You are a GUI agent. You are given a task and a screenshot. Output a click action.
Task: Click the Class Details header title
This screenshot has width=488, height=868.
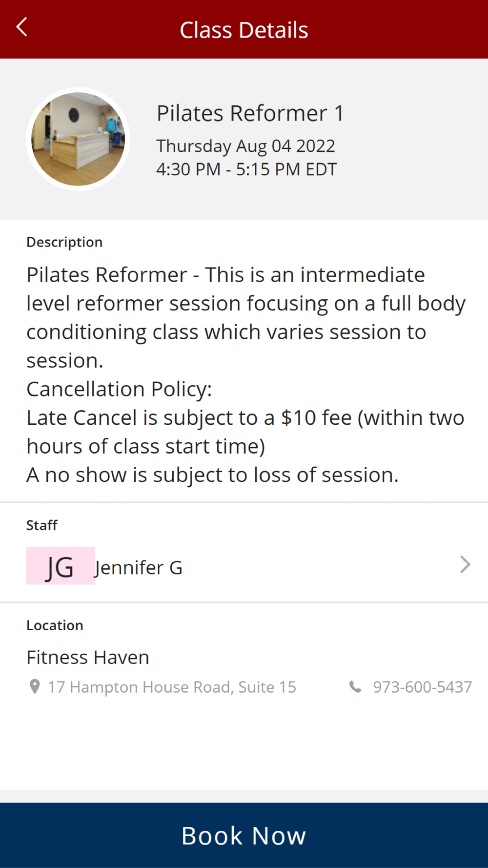pyautogui.click(x=244, y=30)
